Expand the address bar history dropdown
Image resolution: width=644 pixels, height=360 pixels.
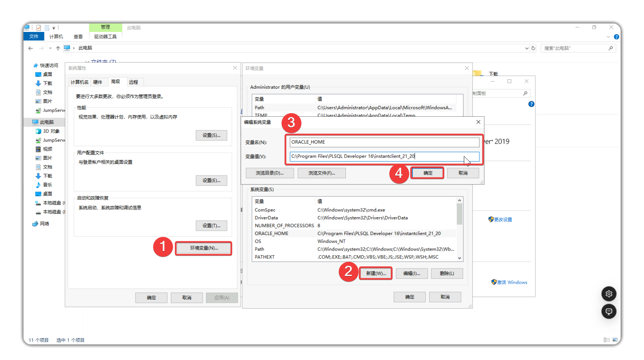[526, 48]
